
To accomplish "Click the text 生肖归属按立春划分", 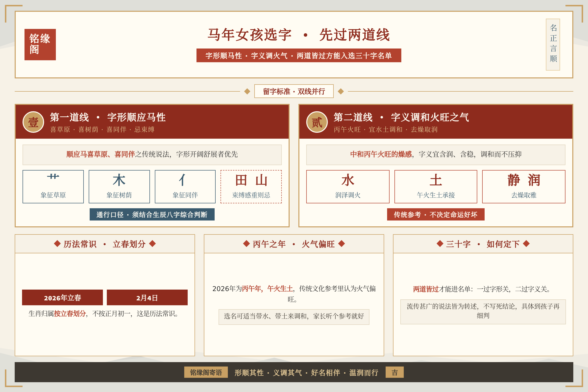I will tap(105, 314).
